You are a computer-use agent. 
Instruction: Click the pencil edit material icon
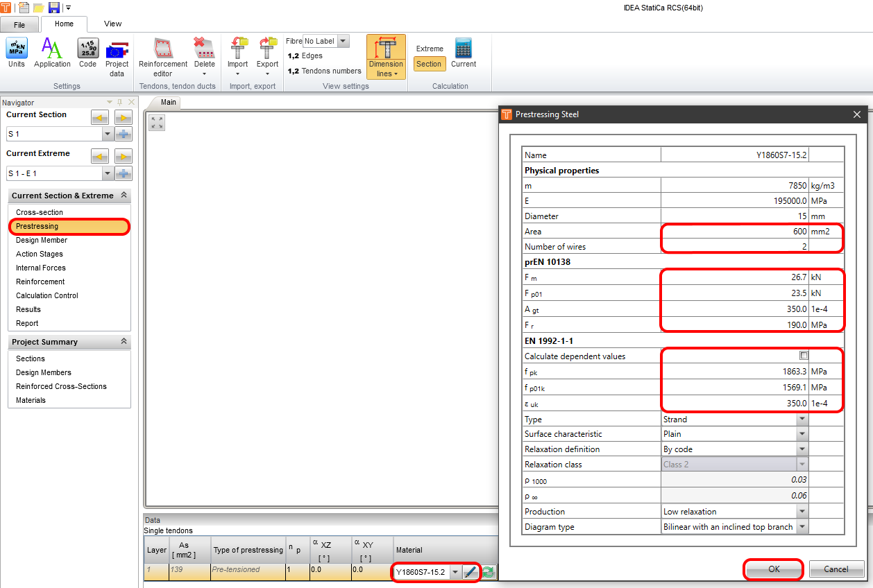point(471,572)
